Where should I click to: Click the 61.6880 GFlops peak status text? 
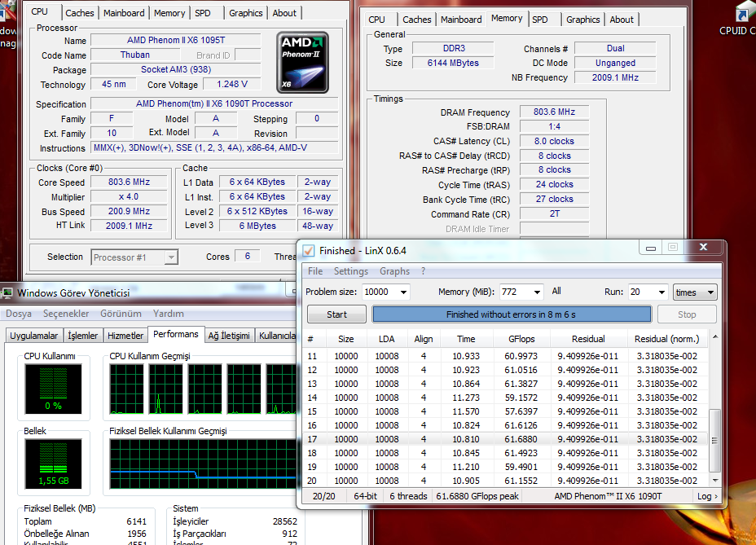pos(477,496)
